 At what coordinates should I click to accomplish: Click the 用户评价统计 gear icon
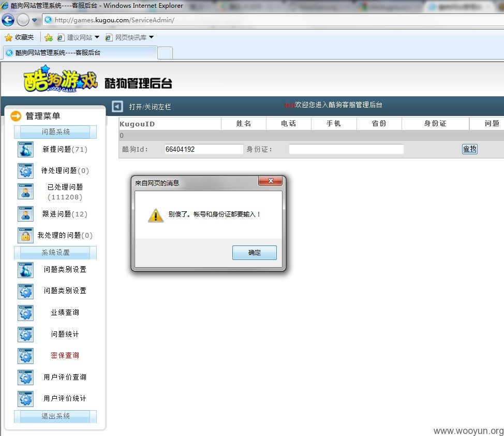click(x=25, y=399)
